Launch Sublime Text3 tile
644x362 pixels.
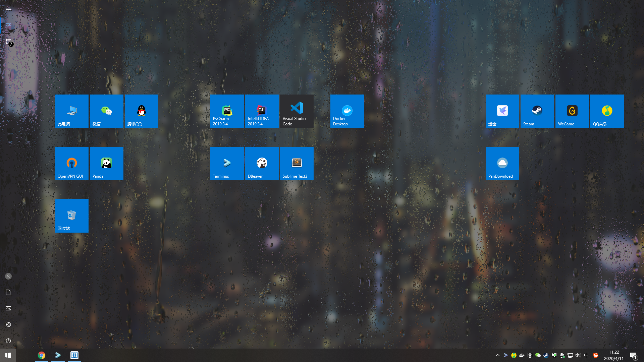click(297, 163)
